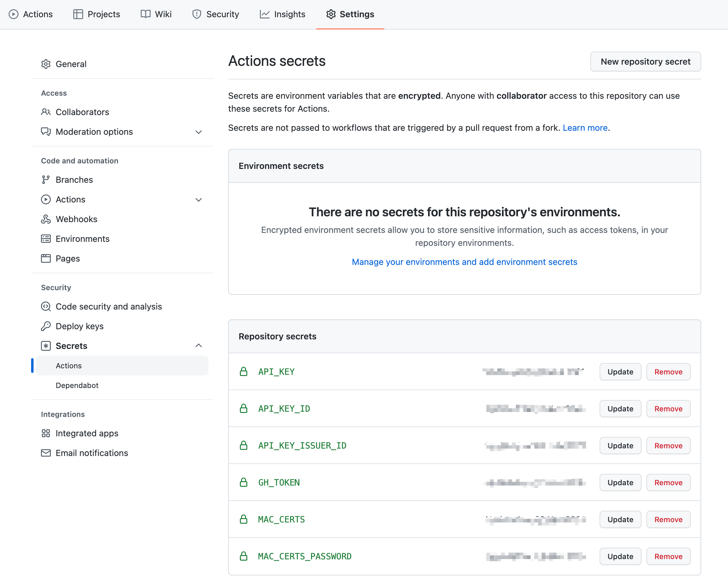
Task: Collapse the Secrets section chevron
Action: (199, 346)
